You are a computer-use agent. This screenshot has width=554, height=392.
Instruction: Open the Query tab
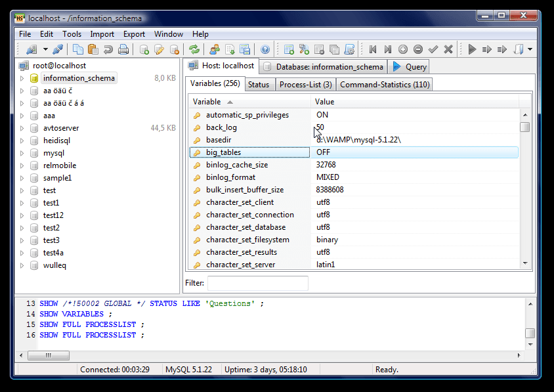[x=410, y=66]
